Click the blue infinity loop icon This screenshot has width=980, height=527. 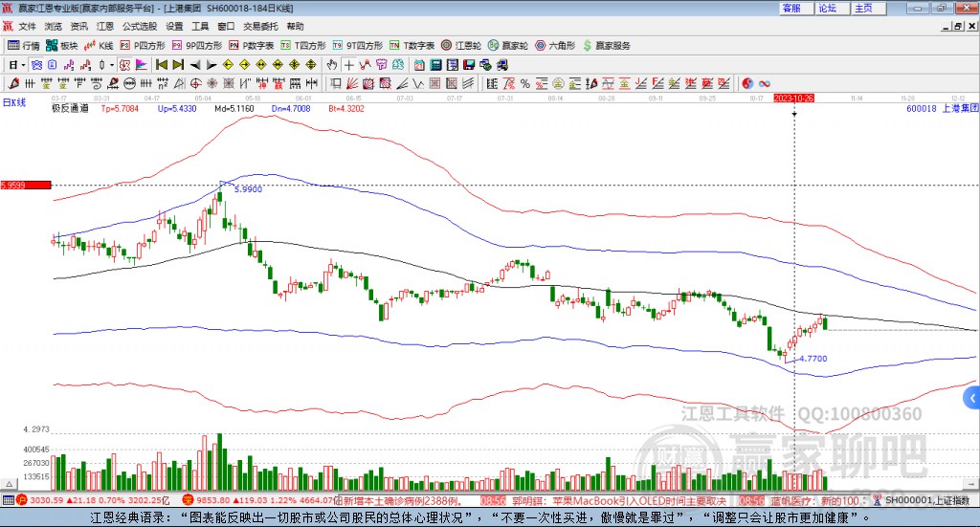pyautogui.click(x=765, y=83)
